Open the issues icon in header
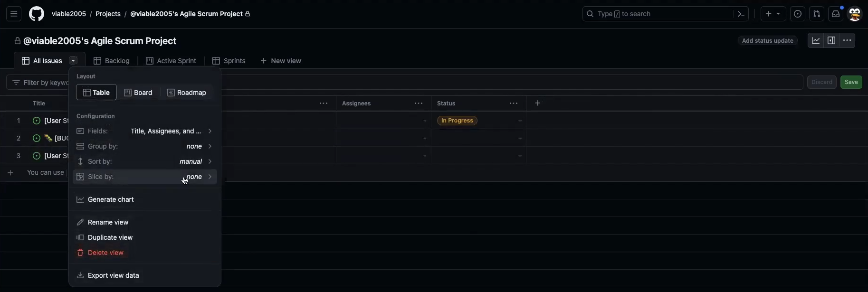The width and height of the screenshot is (868, 292). click(x=798, y=14)
